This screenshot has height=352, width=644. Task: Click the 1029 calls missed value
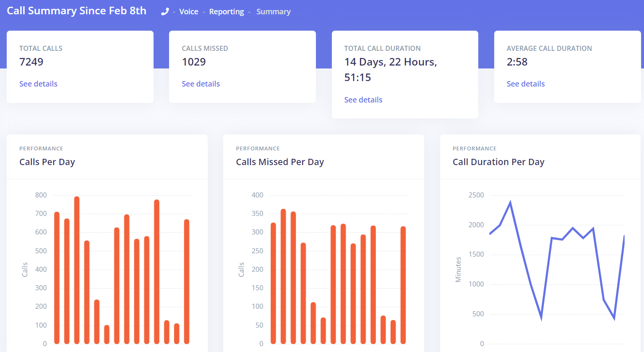pos(194,62)
